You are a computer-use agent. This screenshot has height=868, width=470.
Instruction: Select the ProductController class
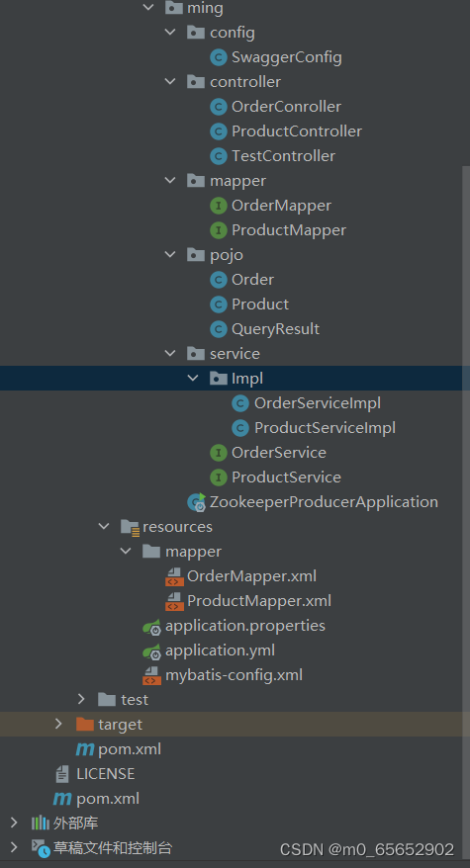[x=297, y=131]
